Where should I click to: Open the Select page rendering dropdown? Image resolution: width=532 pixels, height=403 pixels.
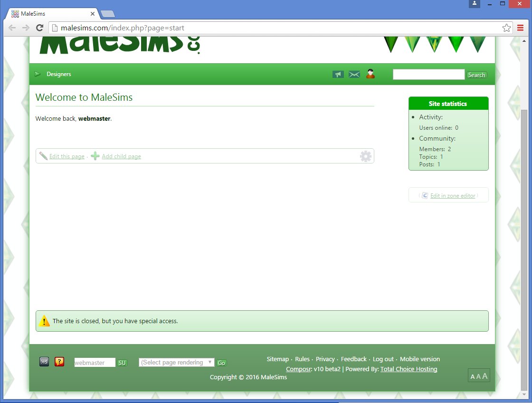click(x=176, y=362)
